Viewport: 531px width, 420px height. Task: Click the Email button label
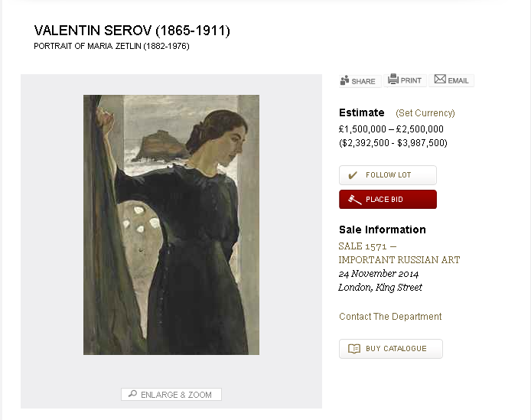point(458,80)
